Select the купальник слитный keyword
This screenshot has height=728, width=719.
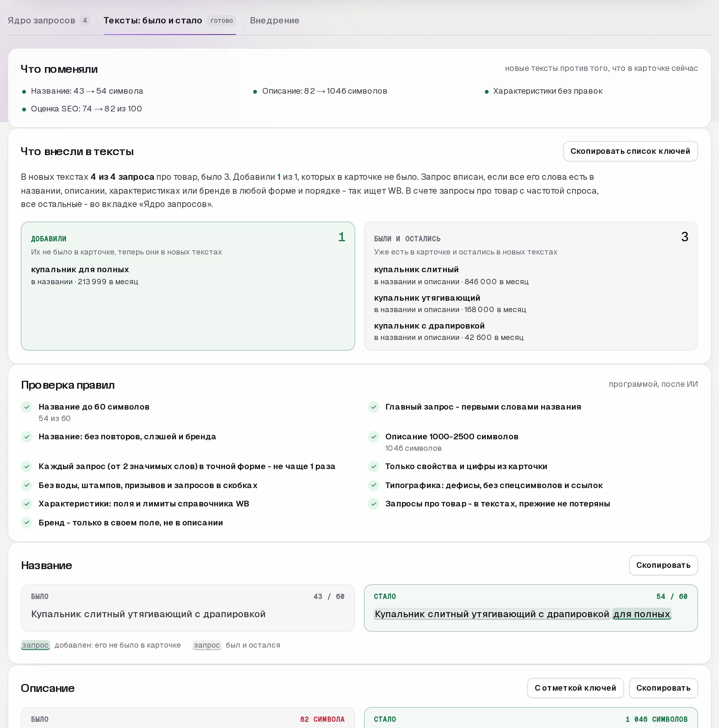[x=416, y=269]
